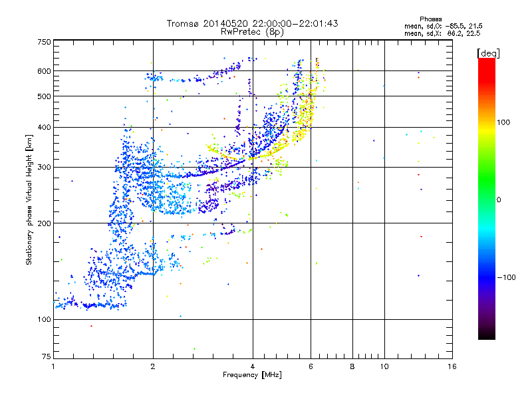Click the y-axis '400' tick label
This screenshot has height=399, width=532.
pos(44,127)
